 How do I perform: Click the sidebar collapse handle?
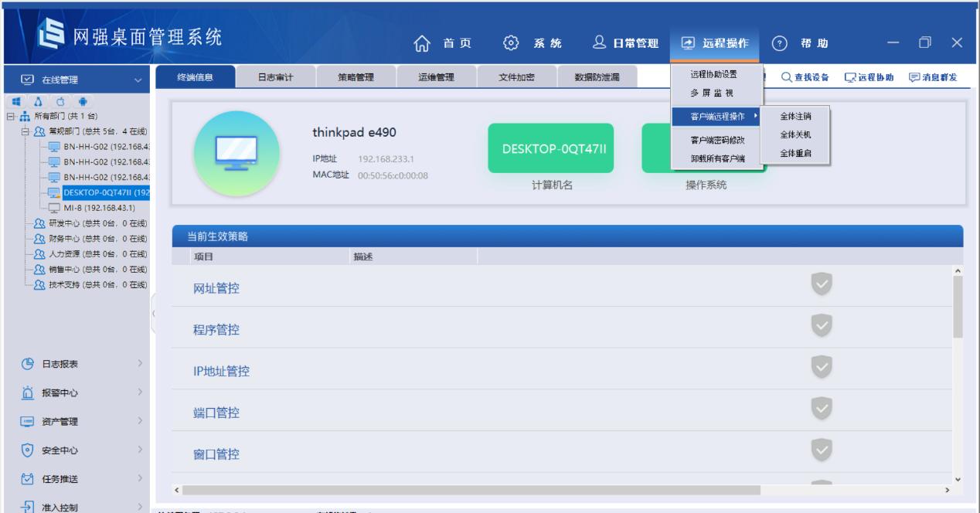pos(153,313)
